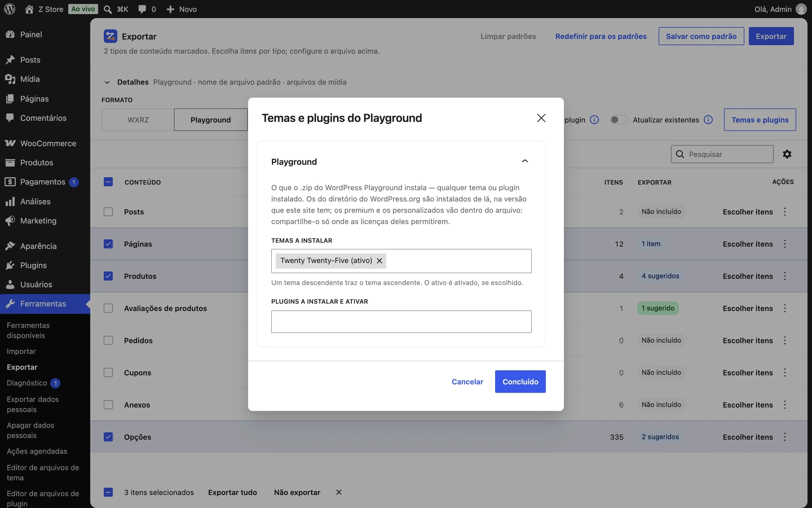Open more actions for Posts row

click(x=785, y=212)
